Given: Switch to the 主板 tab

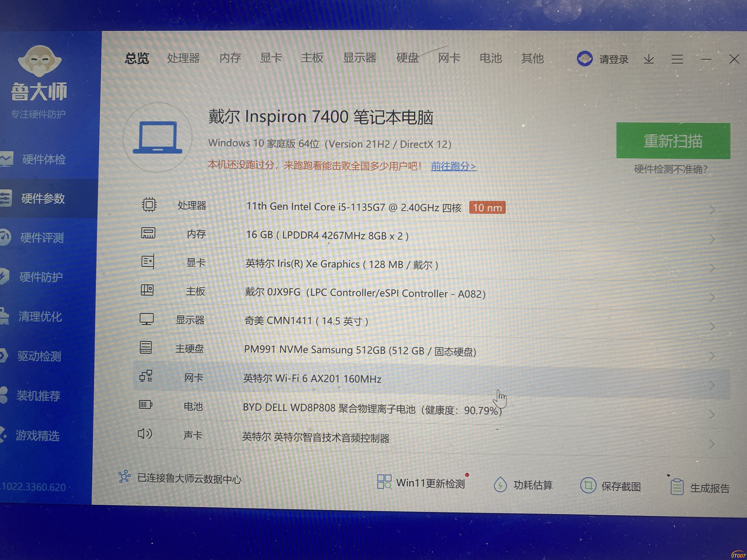Looking at the screenshot, I should pyautogui.click(x=312, y=58).
